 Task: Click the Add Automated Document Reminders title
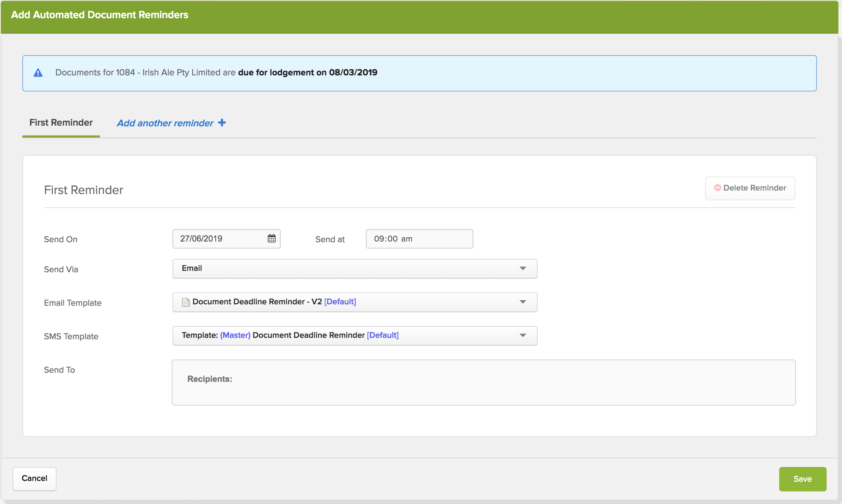coord(99,15)
